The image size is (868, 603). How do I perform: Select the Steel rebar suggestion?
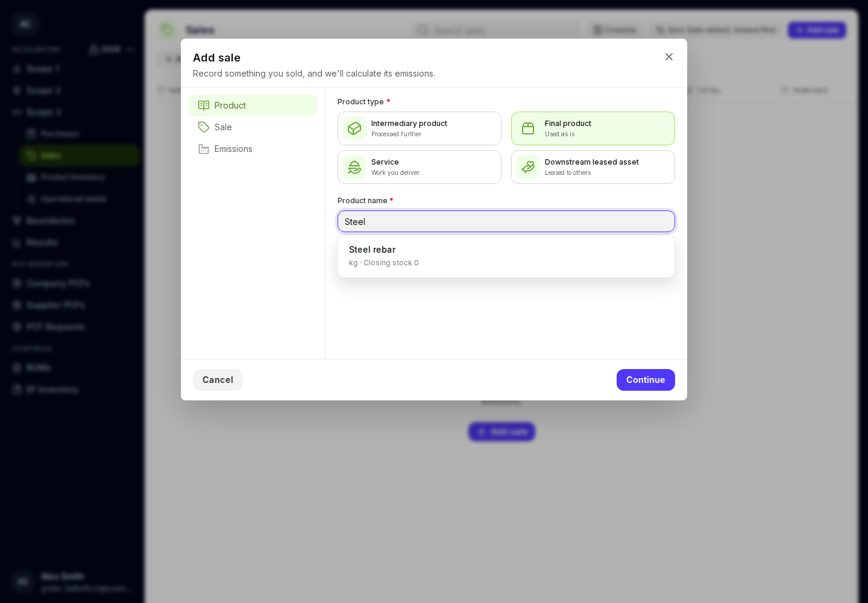coord(506,256)
